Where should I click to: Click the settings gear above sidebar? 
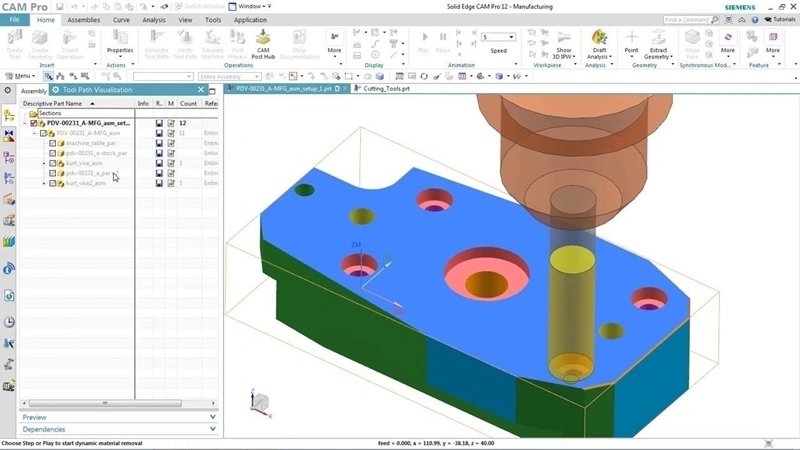pos(8,90)
